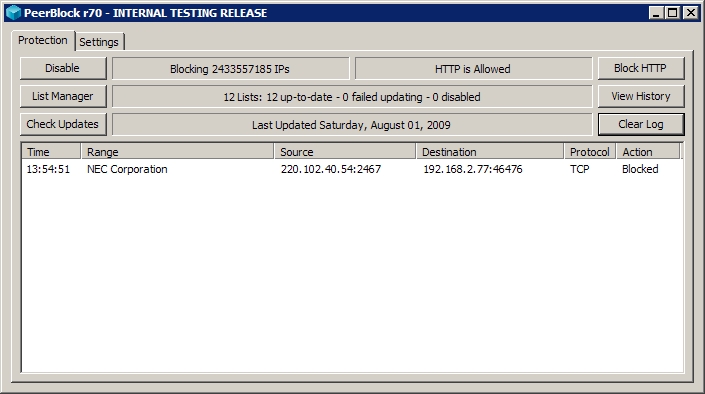Maximize the PeerBlock window
Screen dimensions: 705x394
(x=673, y=13)
